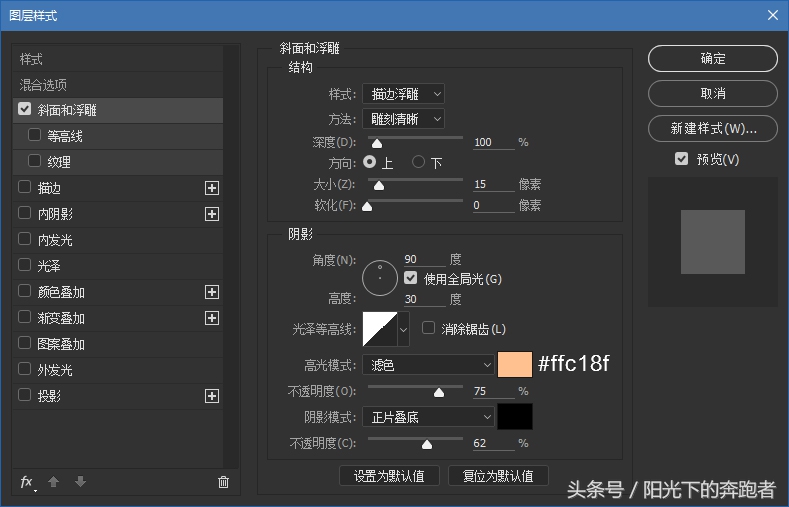Image resolution: width=789 pixels, height=507 pixels.
Task: Enable the 光泽 checkbox
Action: tap(24, 265)
